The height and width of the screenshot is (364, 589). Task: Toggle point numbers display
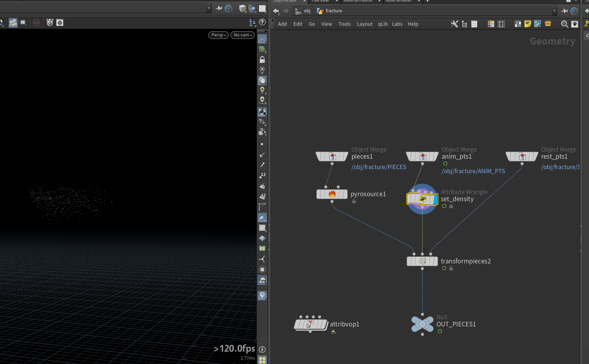(262, 175)
